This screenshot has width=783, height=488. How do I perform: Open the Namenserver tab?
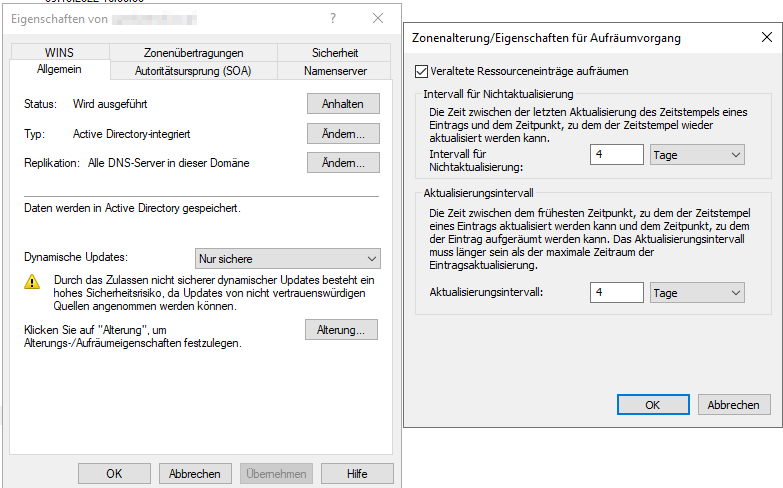[335, 71]
